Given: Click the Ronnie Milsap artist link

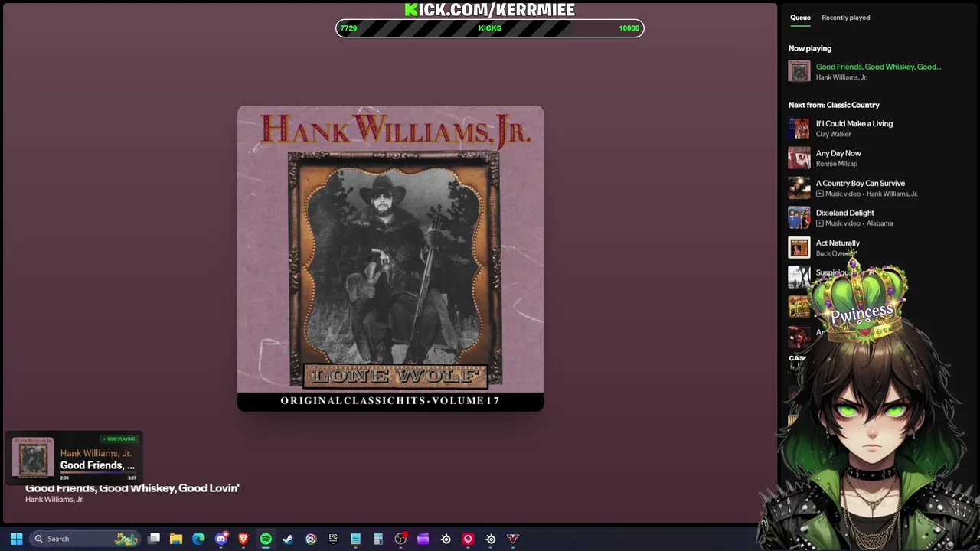Looking at the screenshot, I should 837,164.
